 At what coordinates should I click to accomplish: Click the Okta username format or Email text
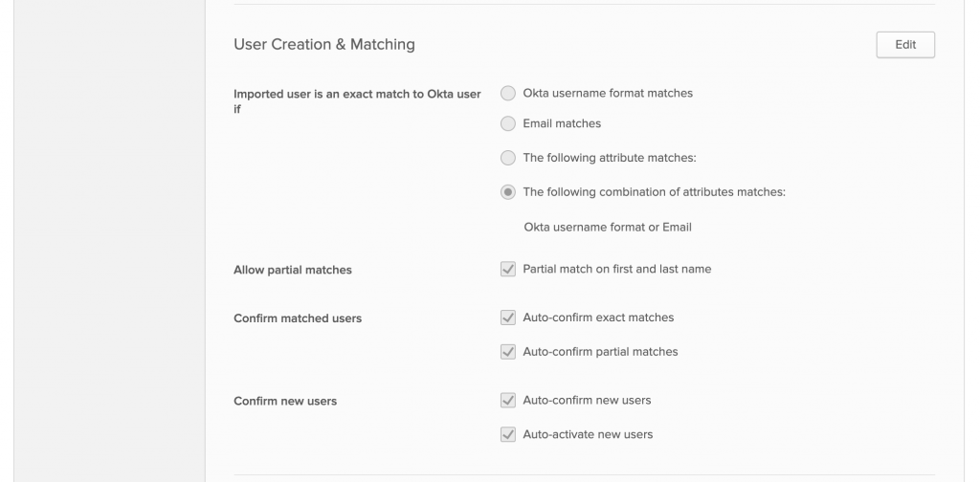point(608,228)
